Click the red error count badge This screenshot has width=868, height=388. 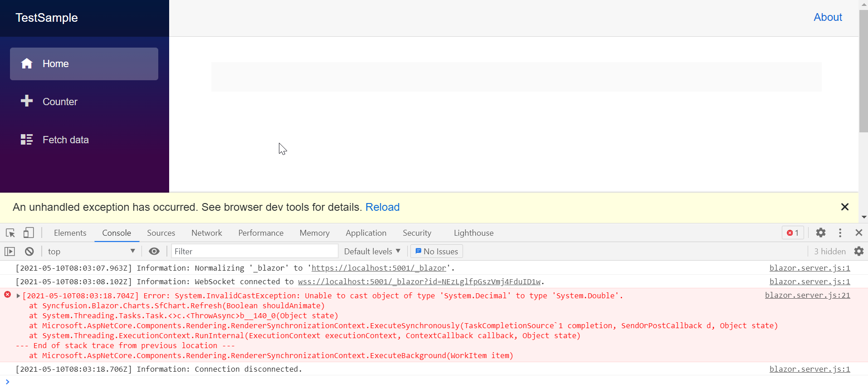pyautogui.click(x=793, y=233)
